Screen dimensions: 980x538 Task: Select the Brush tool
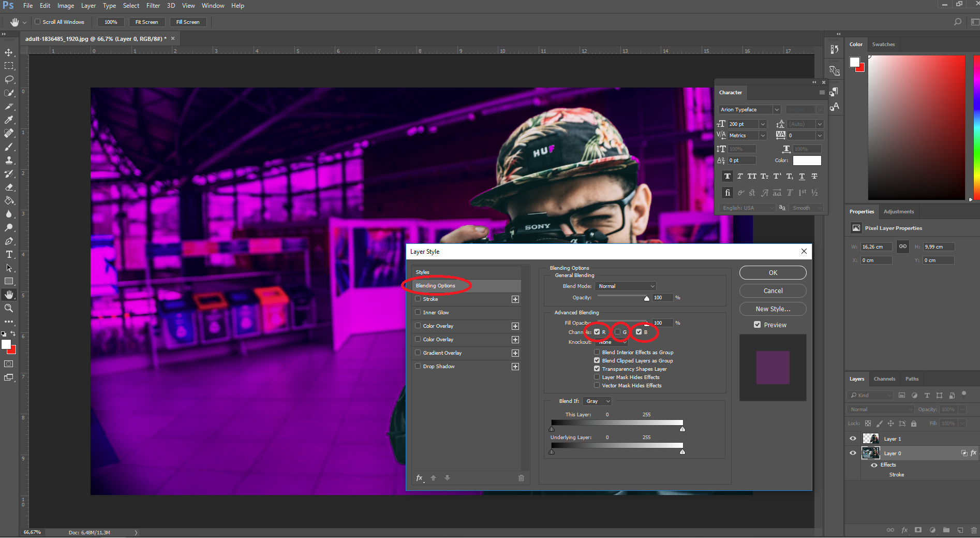(9, 147)
